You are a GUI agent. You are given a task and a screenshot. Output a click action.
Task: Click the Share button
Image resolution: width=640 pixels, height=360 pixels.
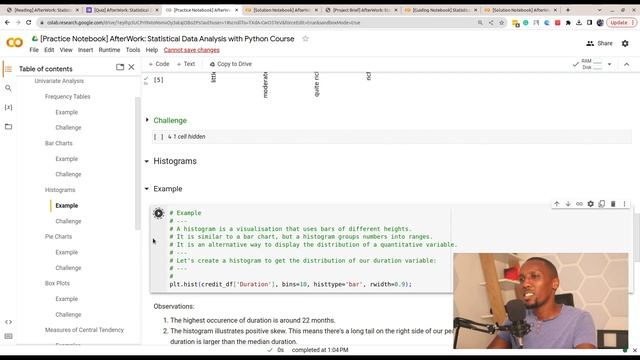click(x=599, y=43)
